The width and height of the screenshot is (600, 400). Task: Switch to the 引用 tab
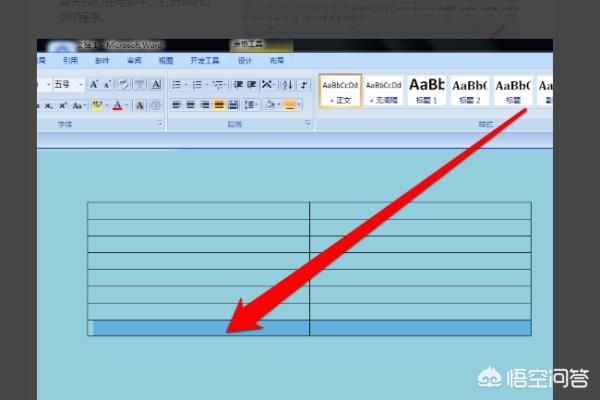pyautogui.click(x=70, y=60)
